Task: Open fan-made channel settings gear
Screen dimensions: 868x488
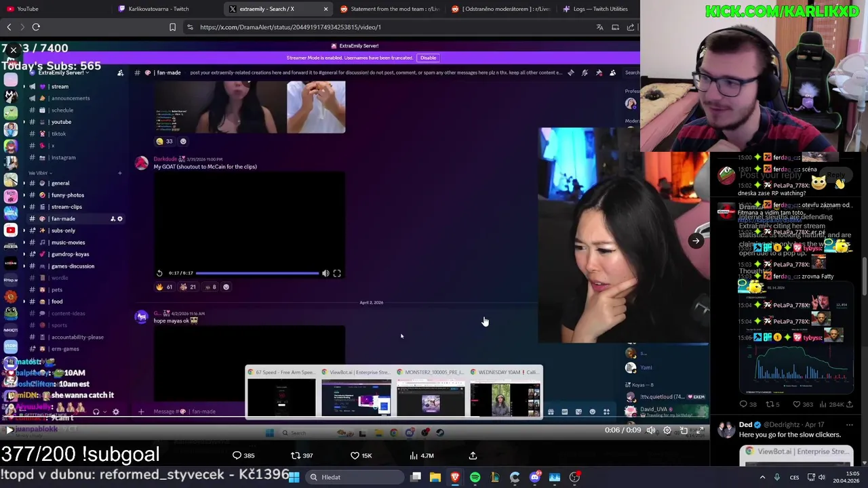Action: 120,219
